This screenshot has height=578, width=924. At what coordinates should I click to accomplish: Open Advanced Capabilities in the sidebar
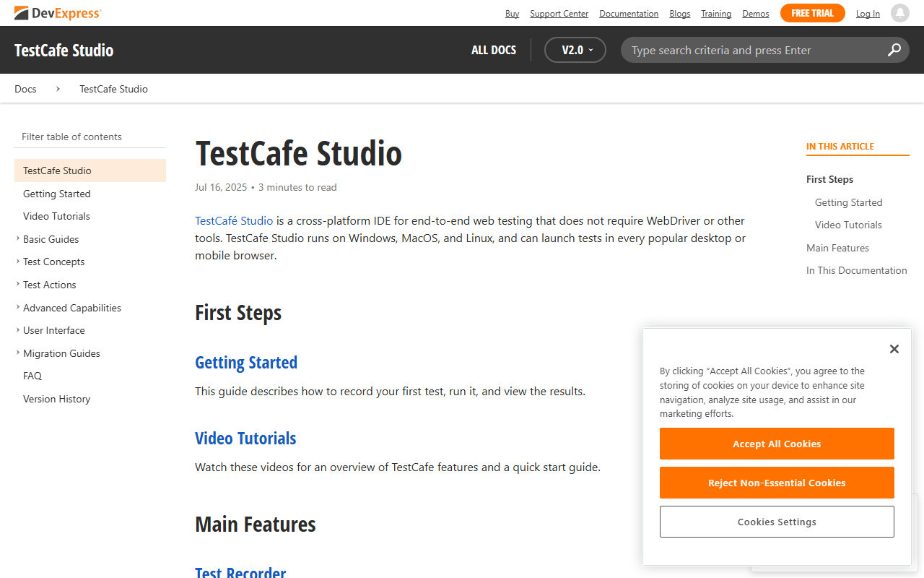(x=72, y=308)
